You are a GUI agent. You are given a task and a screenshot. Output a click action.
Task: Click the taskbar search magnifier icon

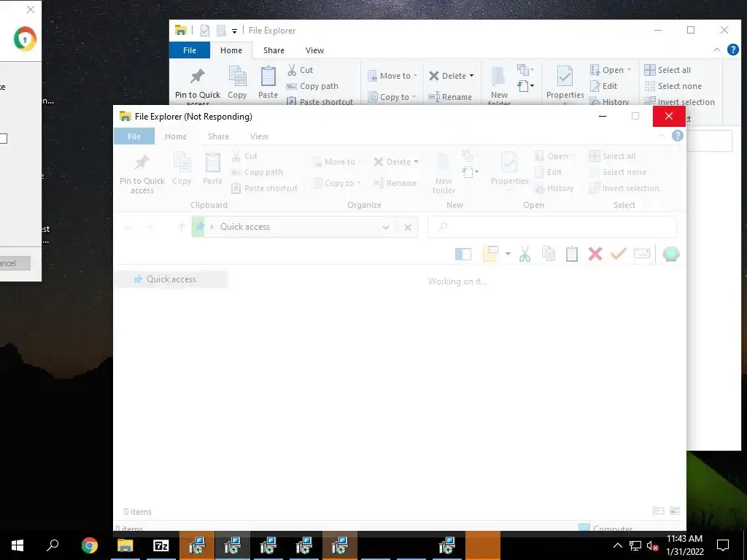coord(53,545)
